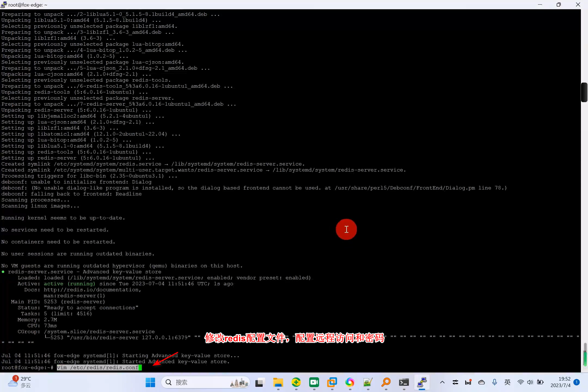Image resolution: width=588 pixels, height=392 pixels.
Task: Switch to the active PuTTY taskbar icon
Action: coord(422,382)
